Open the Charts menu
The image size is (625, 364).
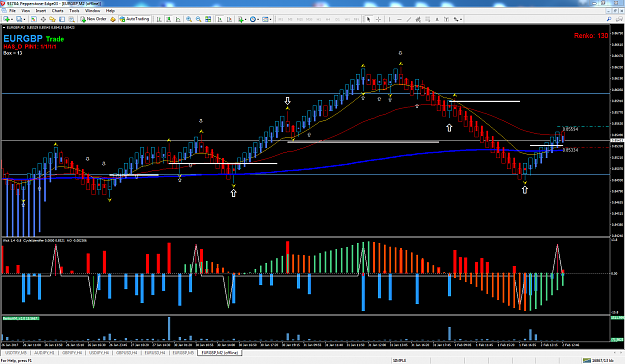57,11
